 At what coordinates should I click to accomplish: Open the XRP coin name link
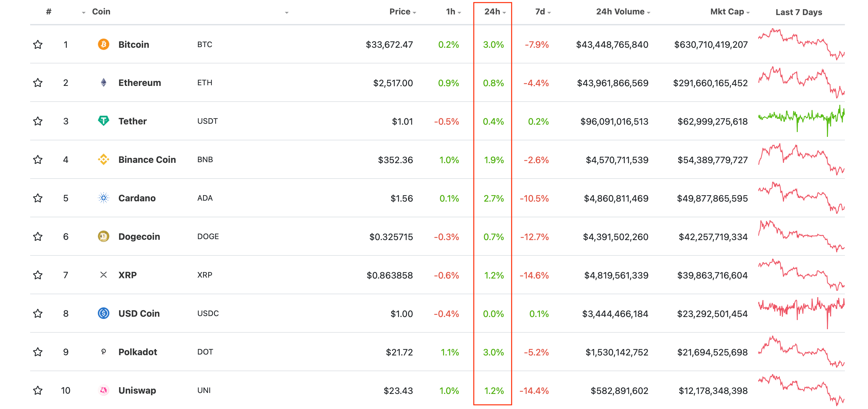tap(128, 275)
